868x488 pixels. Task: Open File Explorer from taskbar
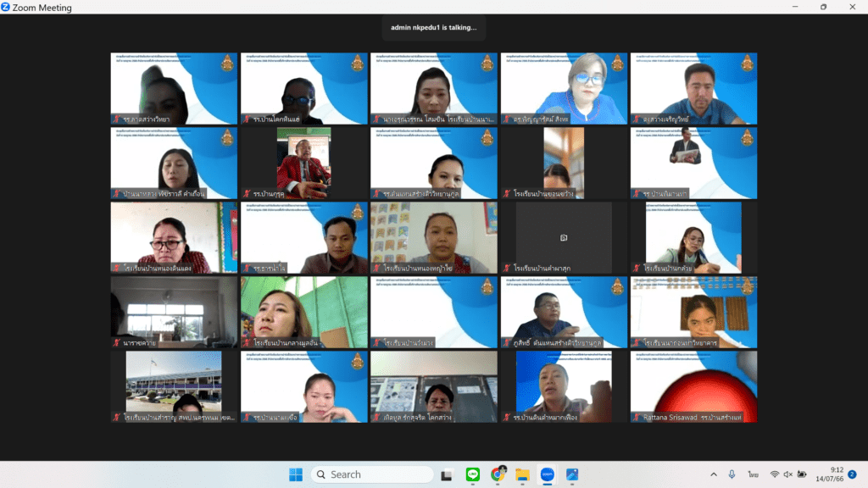(x=522, y=474)
